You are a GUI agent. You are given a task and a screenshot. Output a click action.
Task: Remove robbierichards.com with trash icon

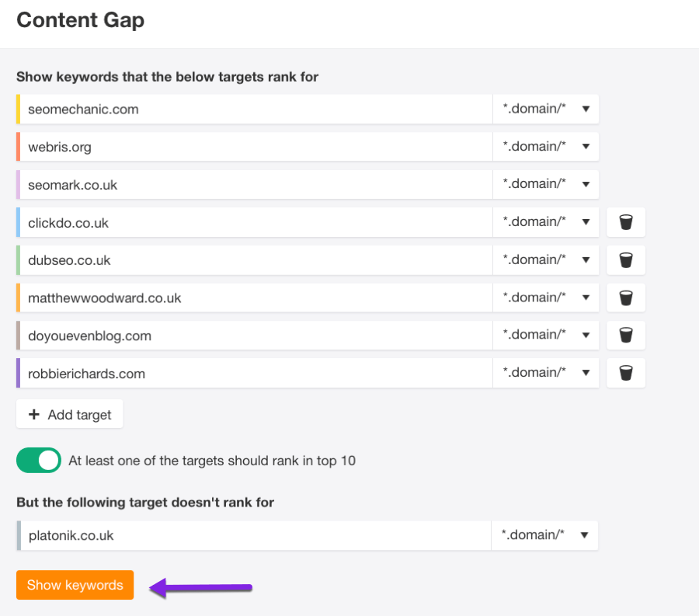point(625,374)
